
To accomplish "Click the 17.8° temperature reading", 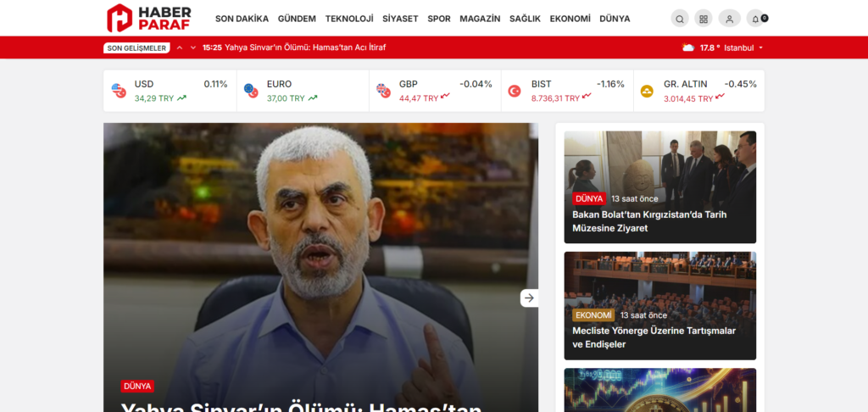I will coord(709,47).
